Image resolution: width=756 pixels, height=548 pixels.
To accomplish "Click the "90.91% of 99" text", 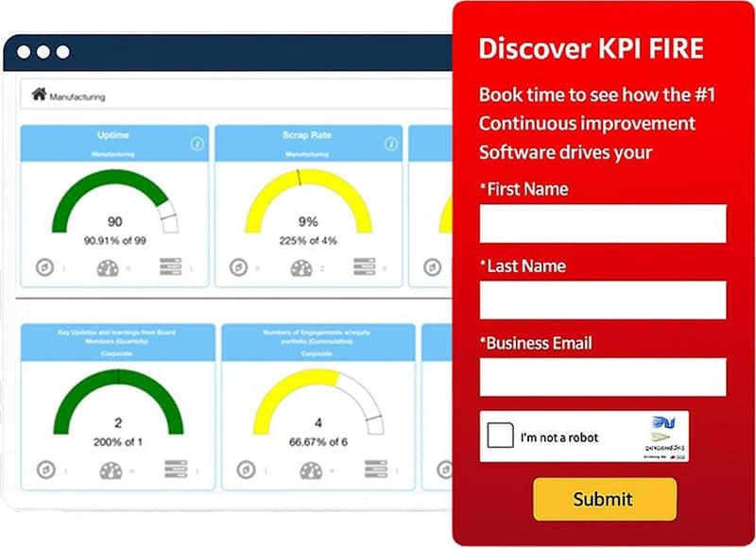I will [114, 241].
